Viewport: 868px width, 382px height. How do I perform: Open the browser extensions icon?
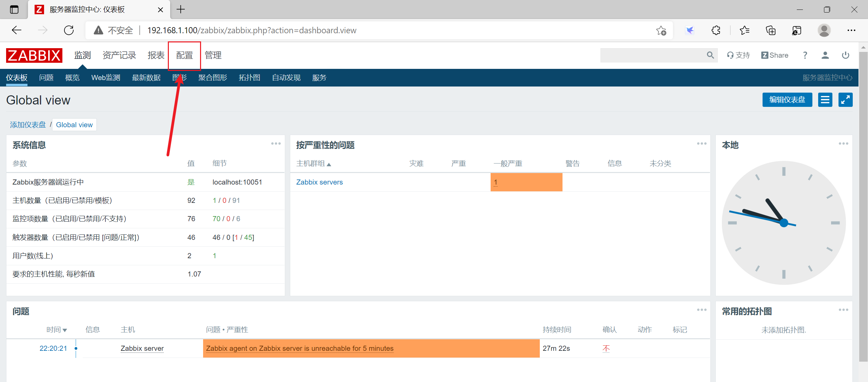pyautogui.click(x=716, y=30)
